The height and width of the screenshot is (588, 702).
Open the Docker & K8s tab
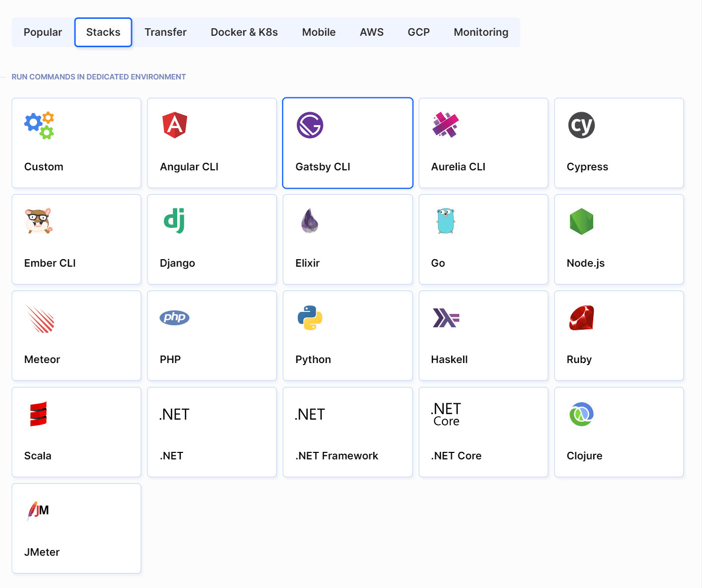[x=244, y=32]
